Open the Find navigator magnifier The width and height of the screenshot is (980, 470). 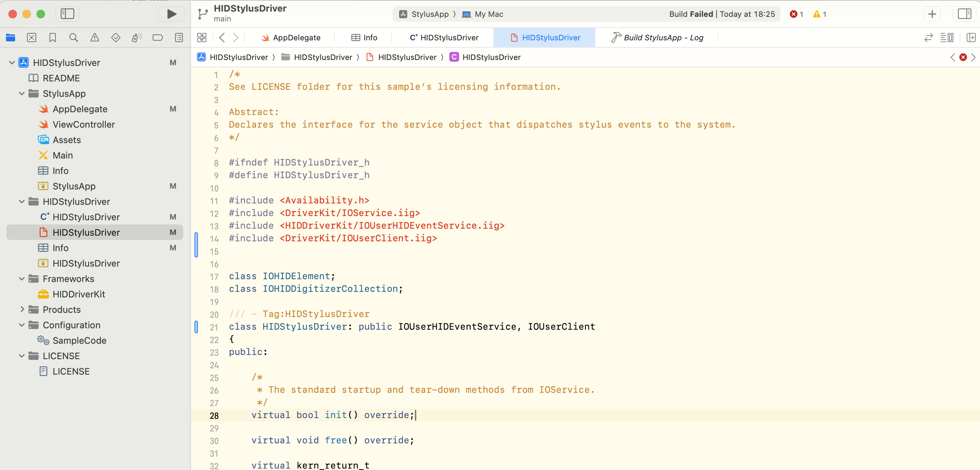click(73, 37)
